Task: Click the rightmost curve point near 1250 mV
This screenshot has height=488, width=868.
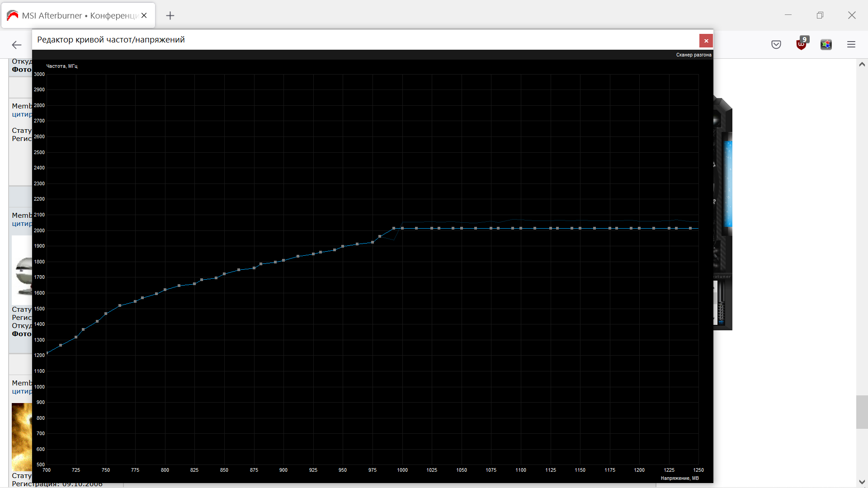Action: coord(690,228)
